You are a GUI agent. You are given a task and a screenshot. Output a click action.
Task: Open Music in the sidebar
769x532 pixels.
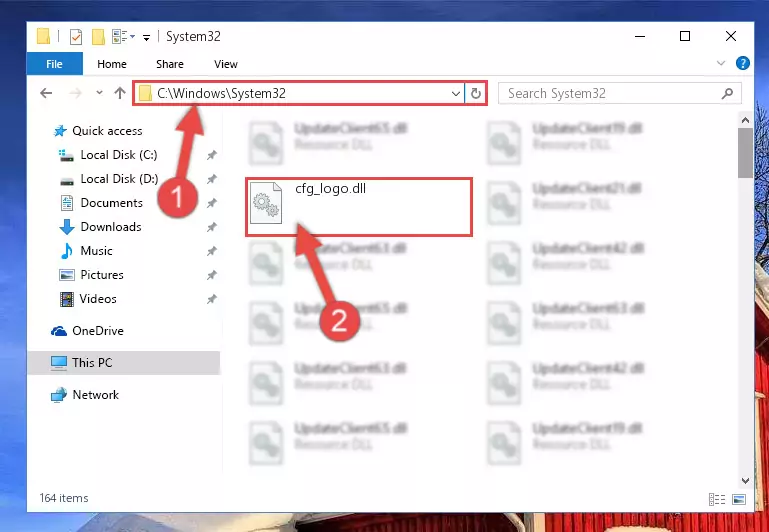(96, 251)
